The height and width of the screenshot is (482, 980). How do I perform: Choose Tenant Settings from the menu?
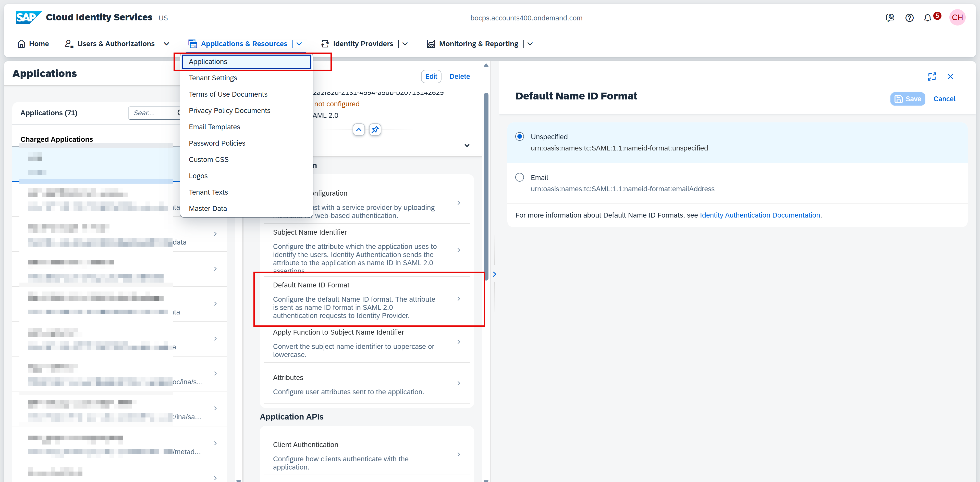[247, 78]
